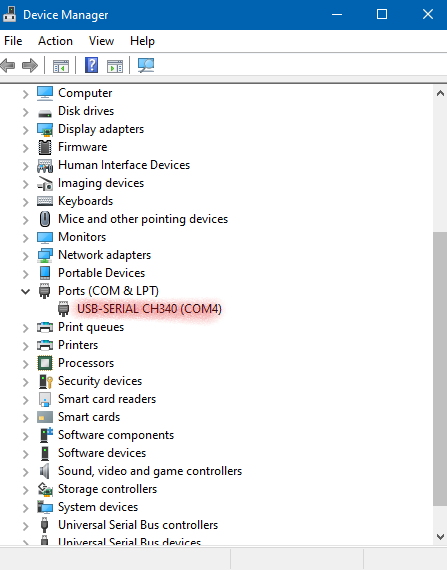
Task: Click the Software components puzzle icon
Action: tap(46, 435)
